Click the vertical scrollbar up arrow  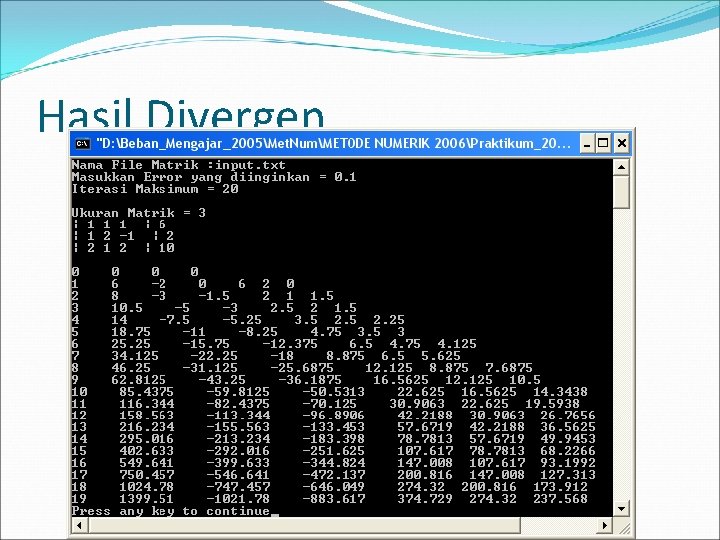[621, 167]
